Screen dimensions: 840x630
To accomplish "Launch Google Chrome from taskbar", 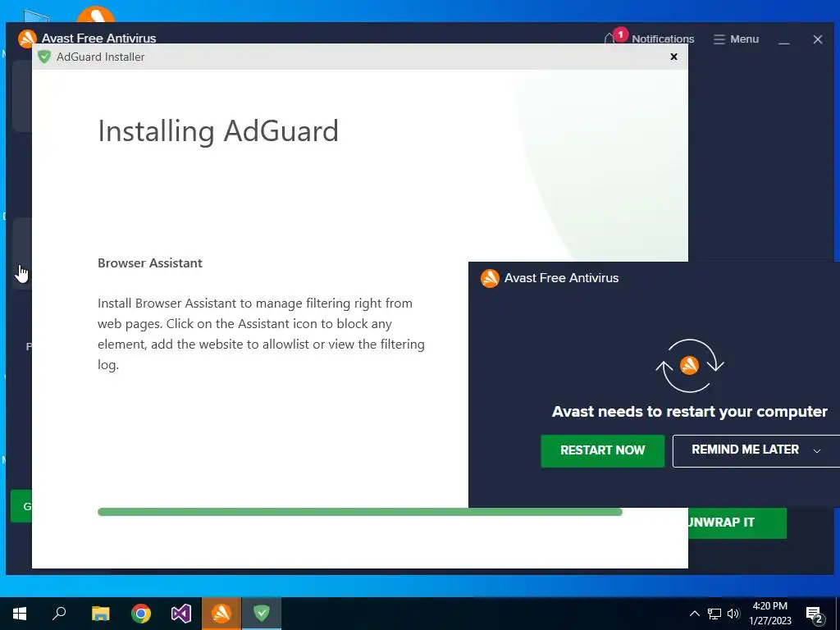I will coord(141,614).
